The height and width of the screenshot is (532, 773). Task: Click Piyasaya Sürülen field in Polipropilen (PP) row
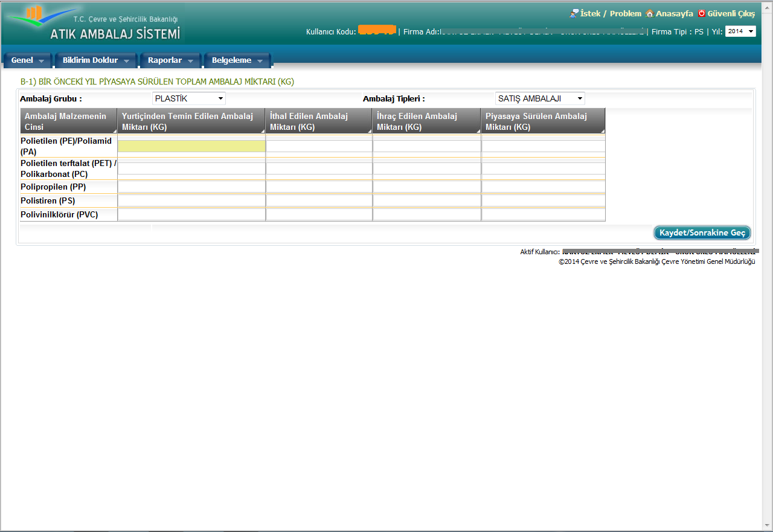(x=544, y=187)
